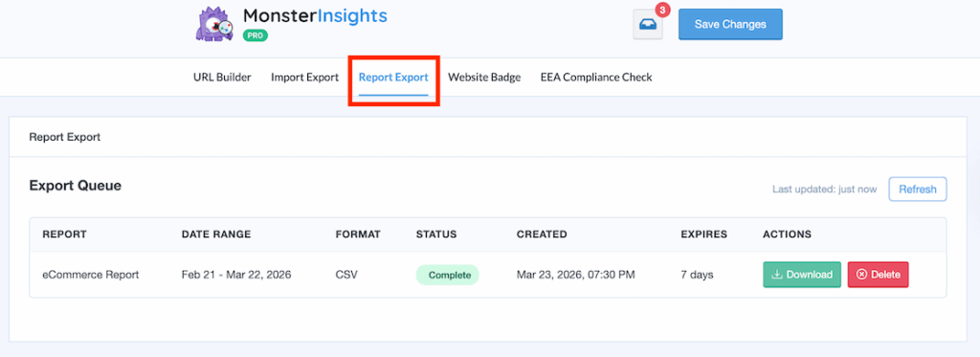980x357 pixels.
Task: Open the URL Builder tab
Action: click(x=222, y=78)
